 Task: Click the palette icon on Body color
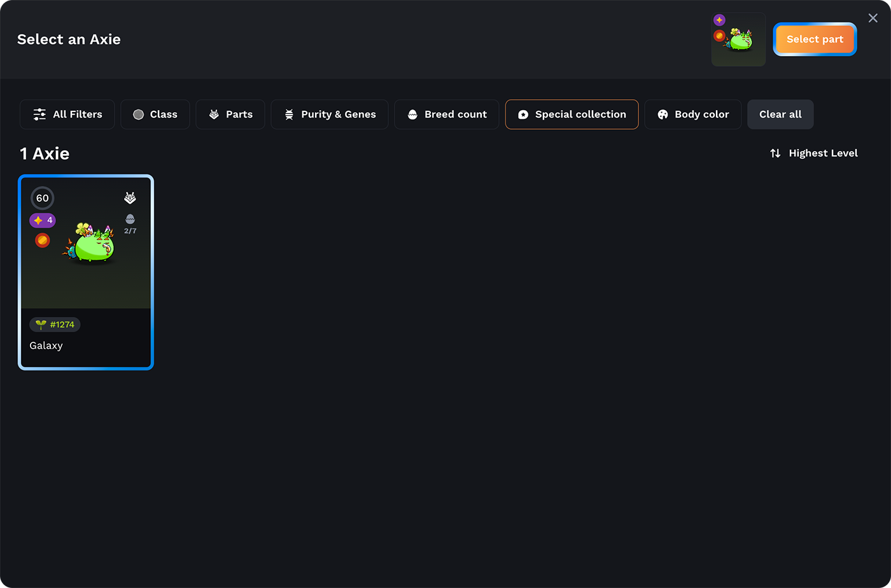click(x=663, y=115)
